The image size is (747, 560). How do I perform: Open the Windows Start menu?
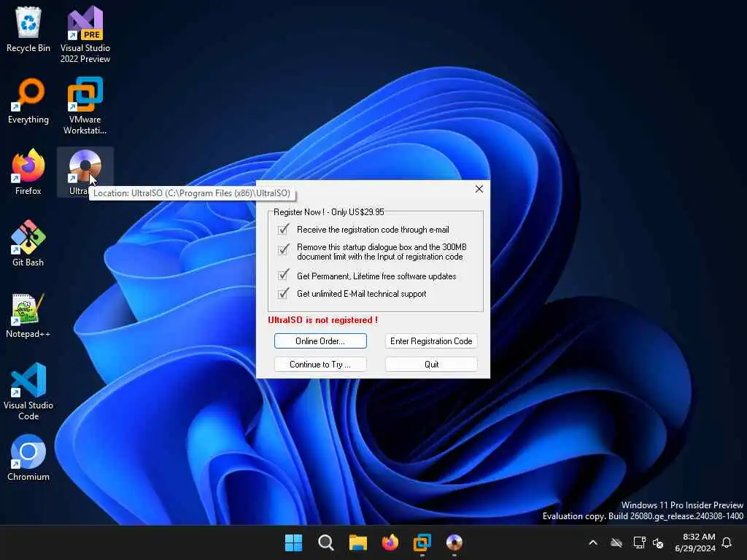point(293,542)
